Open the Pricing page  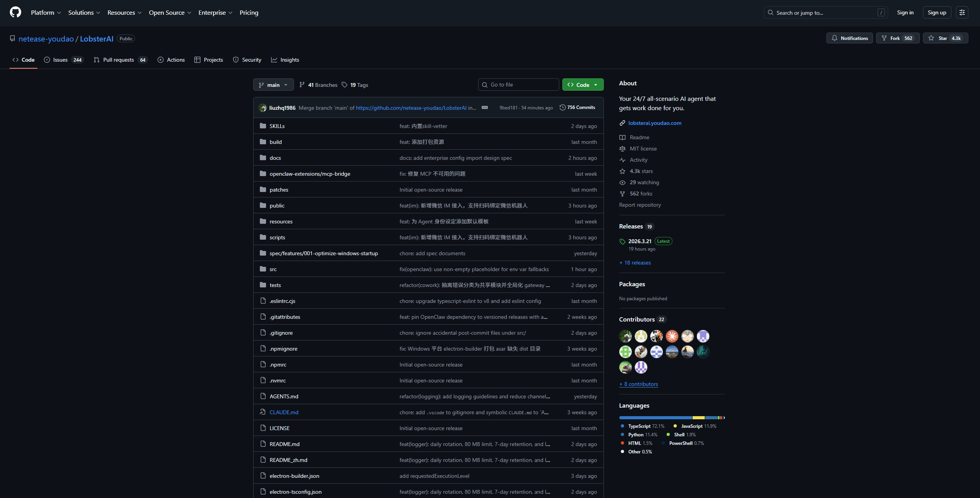pos(249,12)
